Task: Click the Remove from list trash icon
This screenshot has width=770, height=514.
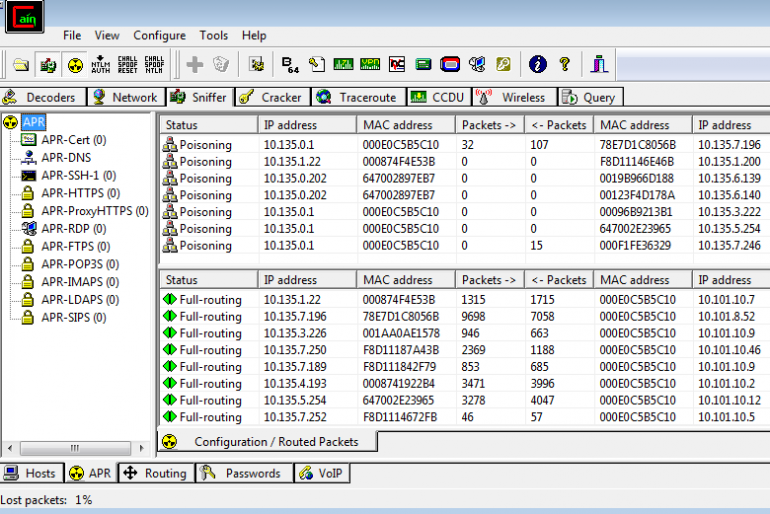Action: pyautogui.click(x=221, y=64)
